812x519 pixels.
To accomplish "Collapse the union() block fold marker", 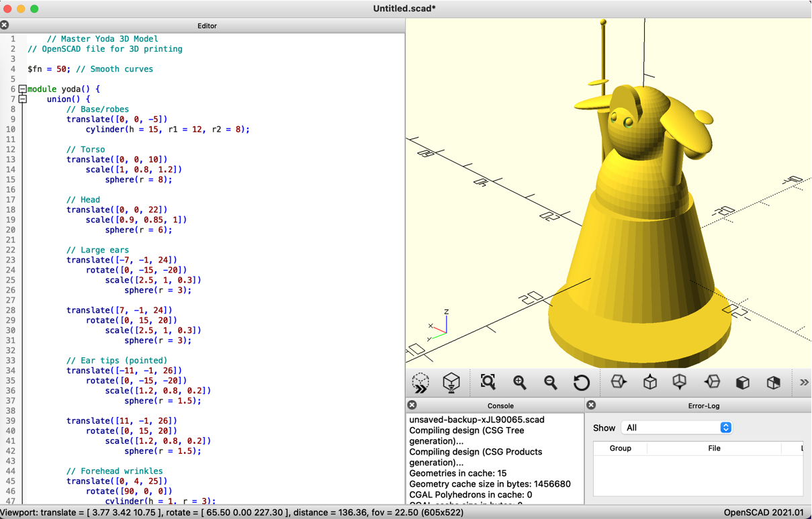I will (22, 99).
